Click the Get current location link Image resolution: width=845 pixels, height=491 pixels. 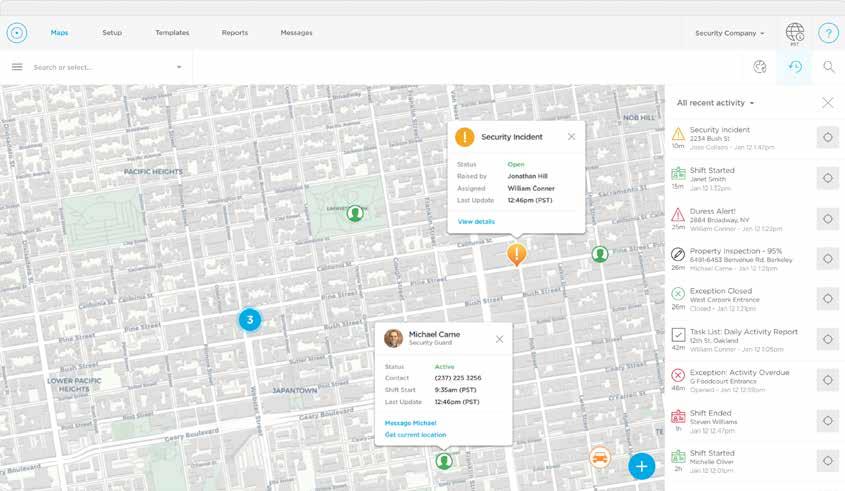pyautogui.click(x=415, y=435)
